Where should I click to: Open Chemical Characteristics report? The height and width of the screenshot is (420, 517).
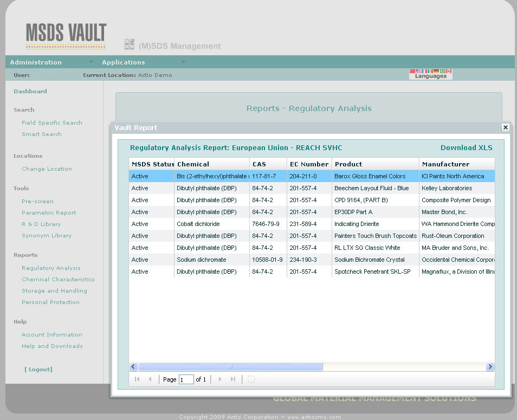[x=58, y=279]
